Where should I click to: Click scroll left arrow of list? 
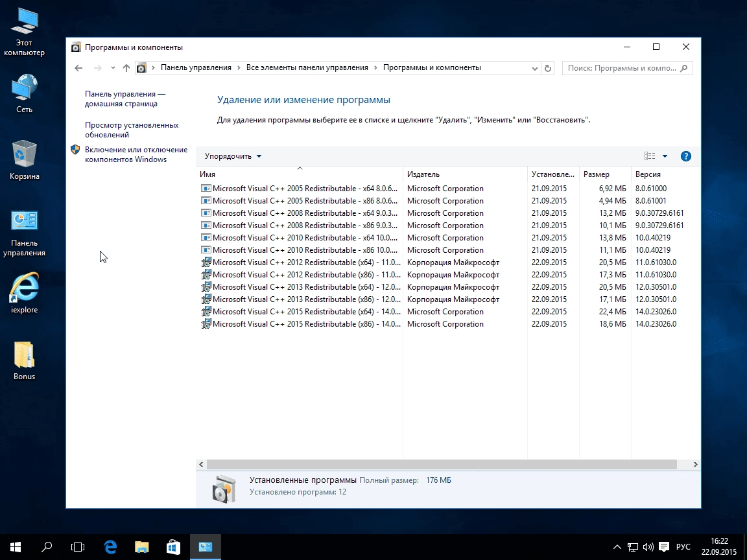tap(201, 464)
